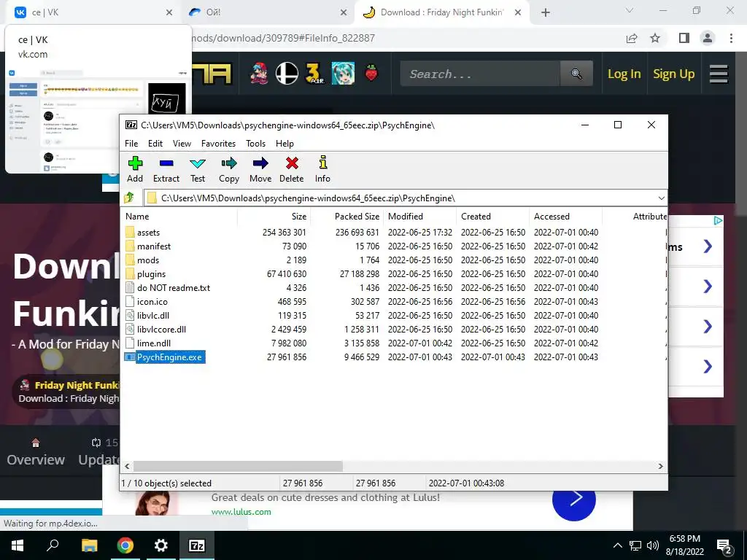Go up one folder level in 7-Zip
Image resolution: width=747 pixels, height=560 pixels.
pyautogui.click(x=129, y=198)
